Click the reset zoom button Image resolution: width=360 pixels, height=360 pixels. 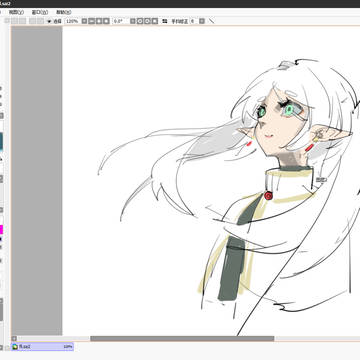[106, 21]
